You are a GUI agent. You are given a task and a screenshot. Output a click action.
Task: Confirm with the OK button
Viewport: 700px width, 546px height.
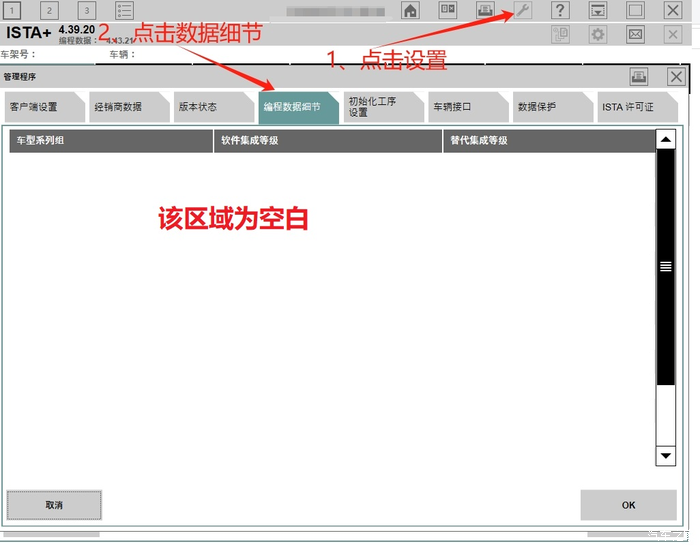pyautogui.click(x=628, y=505)
